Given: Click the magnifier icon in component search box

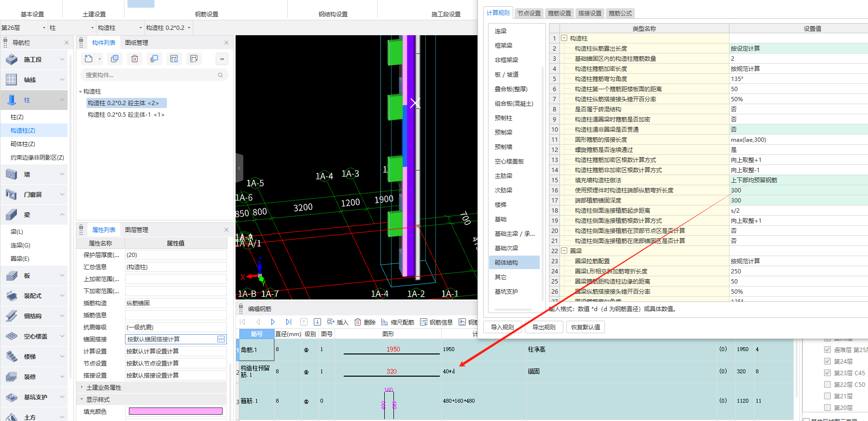Looking at the screenshot, I should point(220,75).
